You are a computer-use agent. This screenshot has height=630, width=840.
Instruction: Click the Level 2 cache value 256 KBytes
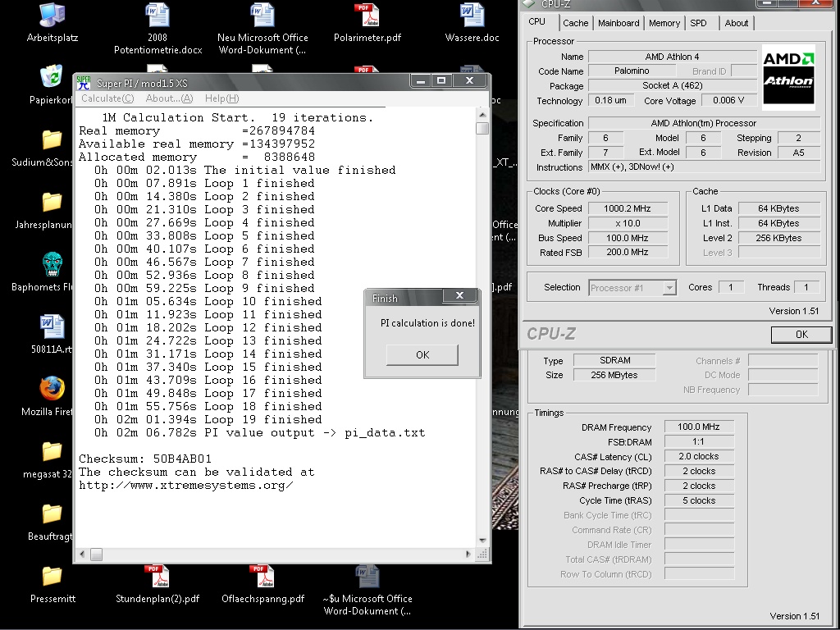779,238
